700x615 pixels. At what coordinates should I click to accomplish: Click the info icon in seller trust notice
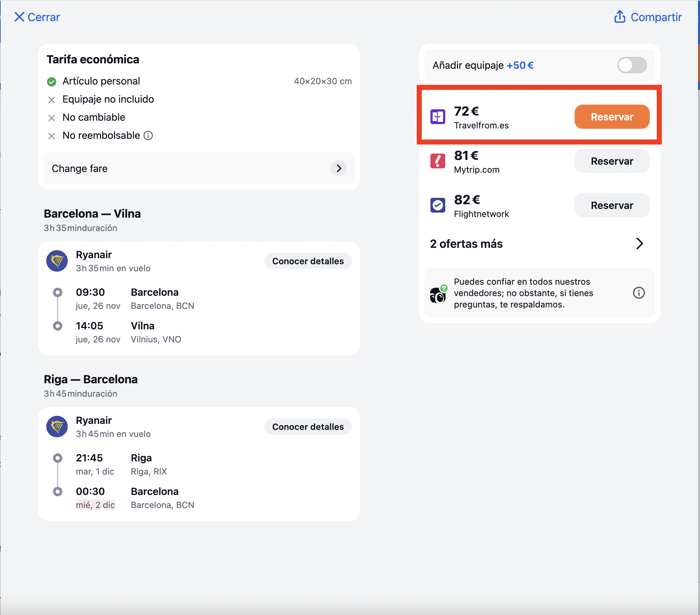pos(638,293)
